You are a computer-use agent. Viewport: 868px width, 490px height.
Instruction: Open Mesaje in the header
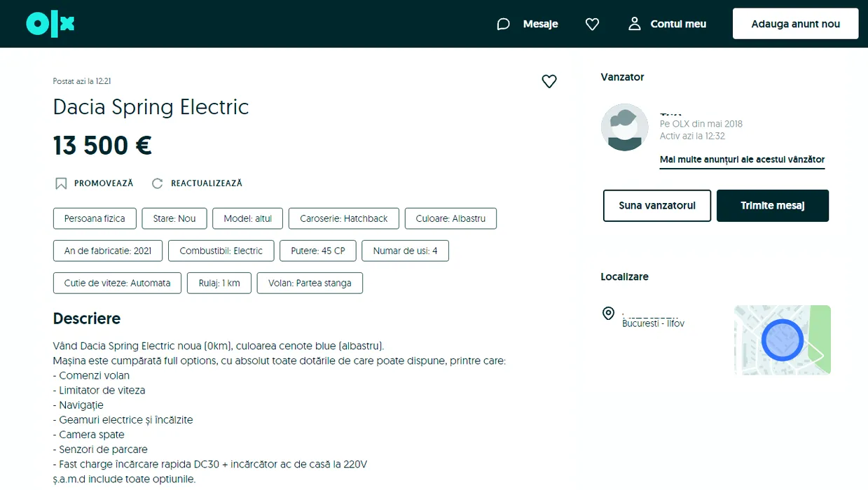pyautogui.click(x=540, y=24)
